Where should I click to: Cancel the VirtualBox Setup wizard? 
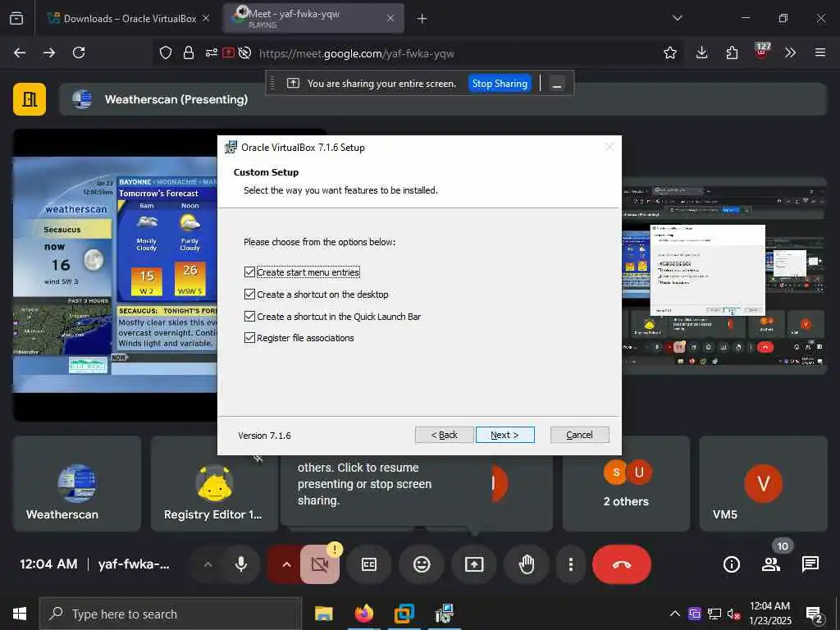click(x=579, y=435)
